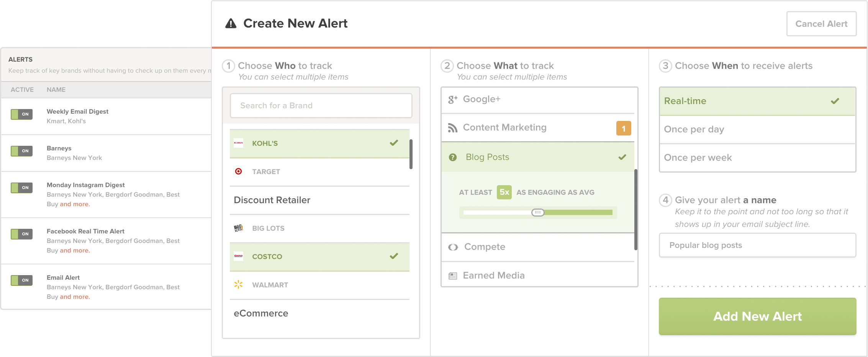The width and height of the screenshot is (868, 357).
Task: Open 'and more' link under Email Alert
Action: [x=75, y=297]
